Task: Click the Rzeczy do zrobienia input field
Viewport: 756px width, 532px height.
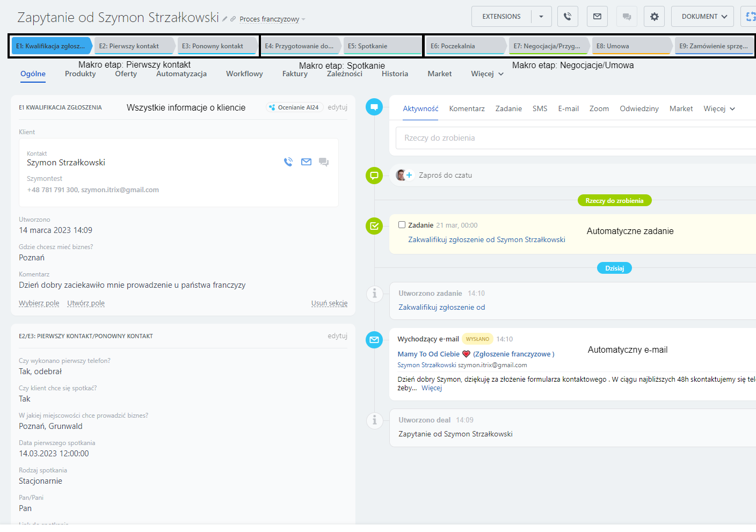Action: tap(537, 138)
